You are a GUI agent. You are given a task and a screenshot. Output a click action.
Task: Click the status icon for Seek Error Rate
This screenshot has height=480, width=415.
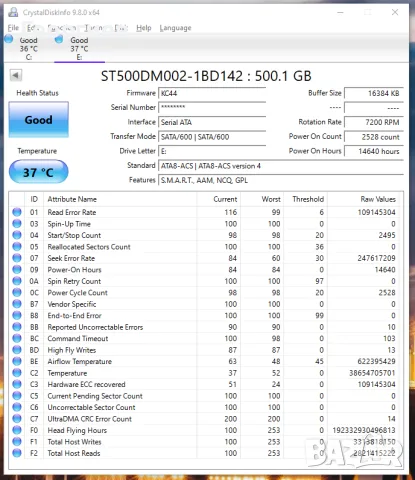point(17,258)
